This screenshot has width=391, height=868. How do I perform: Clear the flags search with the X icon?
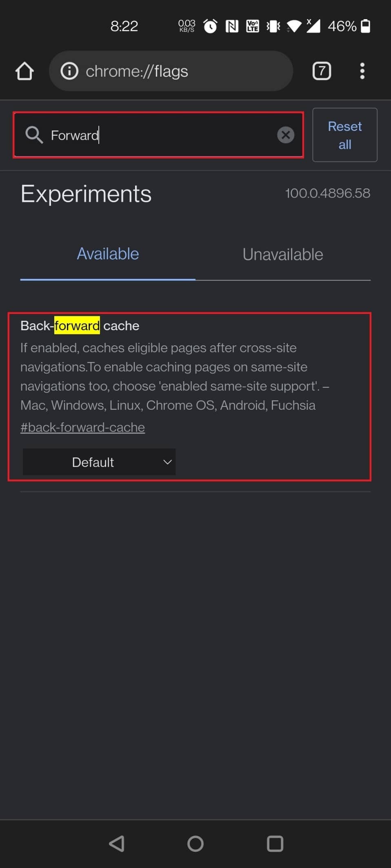[286, 135]
